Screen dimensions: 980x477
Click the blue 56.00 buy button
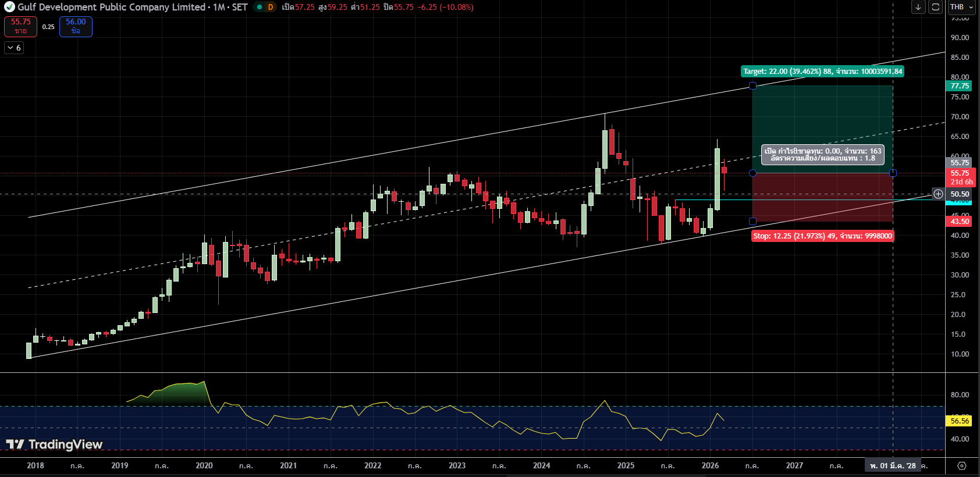pos(76,26)
